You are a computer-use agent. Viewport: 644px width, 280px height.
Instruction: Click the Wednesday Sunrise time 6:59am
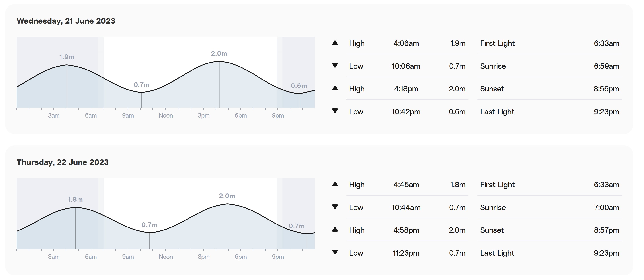coord(606,66)
